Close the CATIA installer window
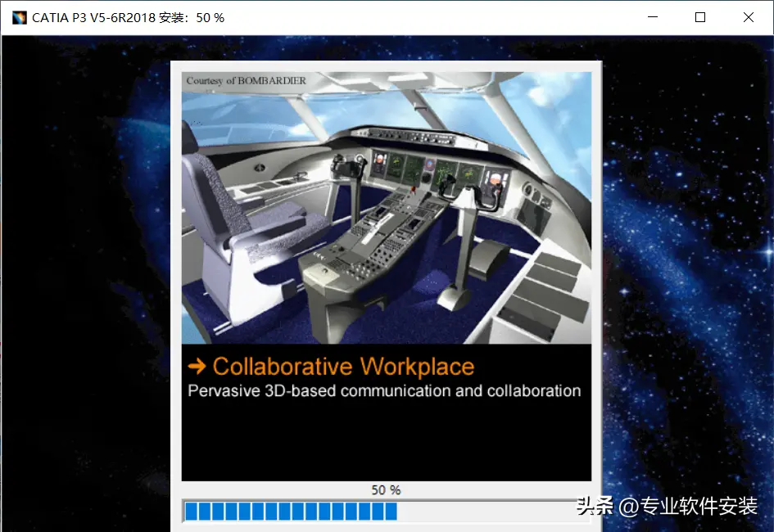 [x=749, y=17]
